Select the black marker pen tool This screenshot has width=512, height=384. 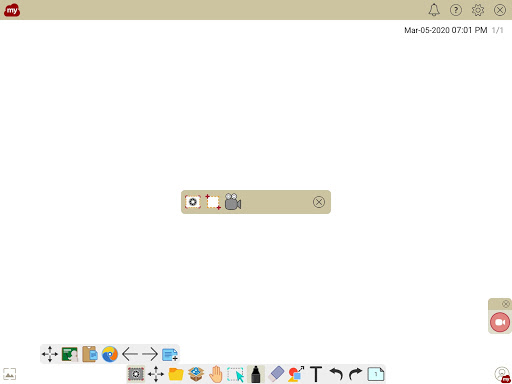click(x=256, y=374)
